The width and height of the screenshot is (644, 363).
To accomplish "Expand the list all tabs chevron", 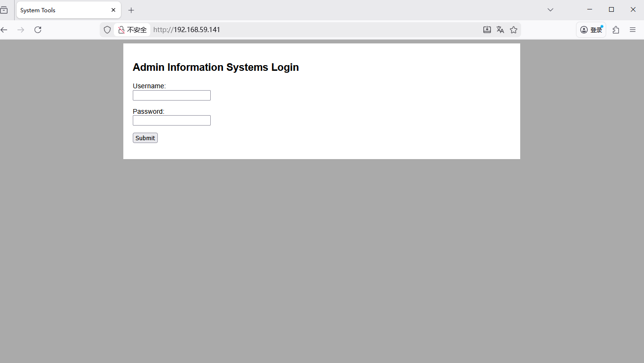I will click(550, 10).
